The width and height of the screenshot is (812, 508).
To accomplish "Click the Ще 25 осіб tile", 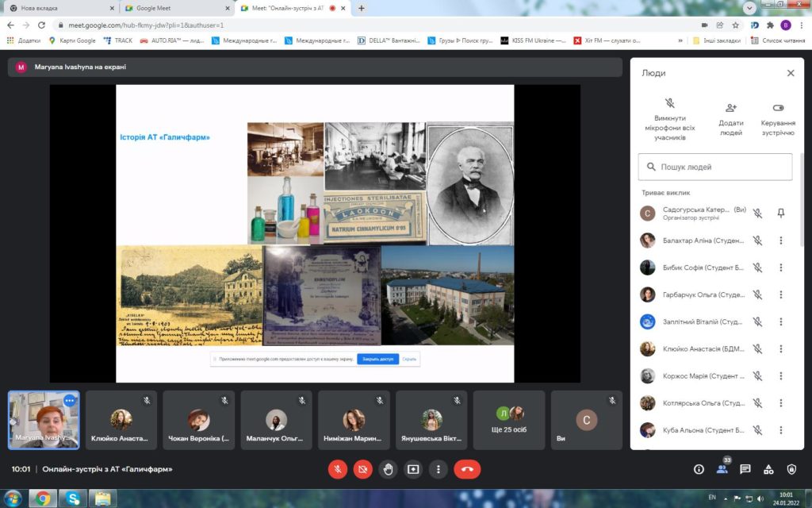I will [x=509, y=420].
